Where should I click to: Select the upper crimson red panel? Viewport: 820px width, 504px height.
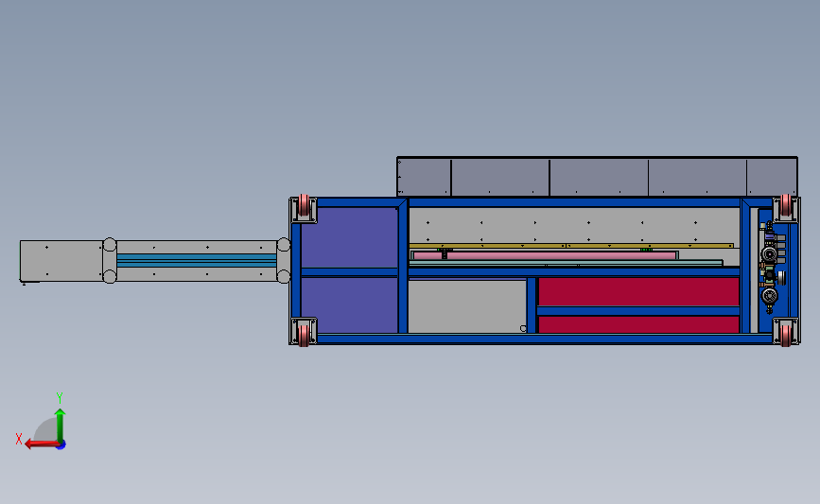pos(638,292)
